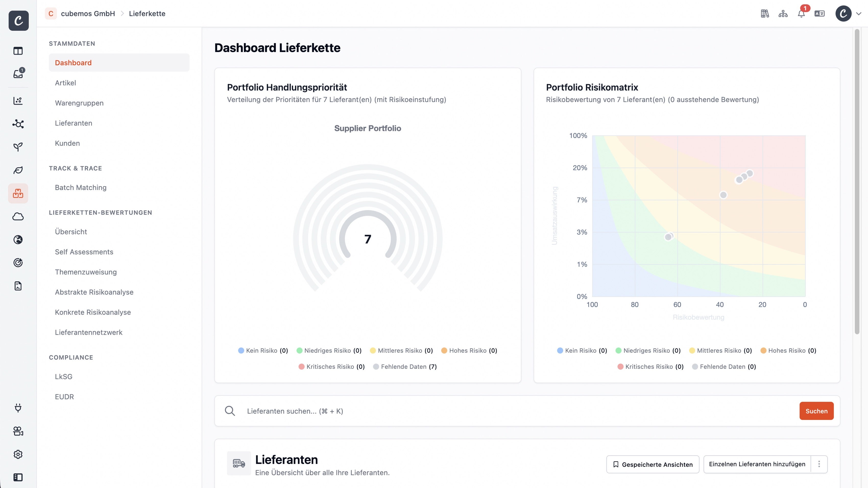Screen dimensions: 868x488
Task: Open the three-dot menu beside Lieferanten hinzufügen
Action: click(819, 464)
